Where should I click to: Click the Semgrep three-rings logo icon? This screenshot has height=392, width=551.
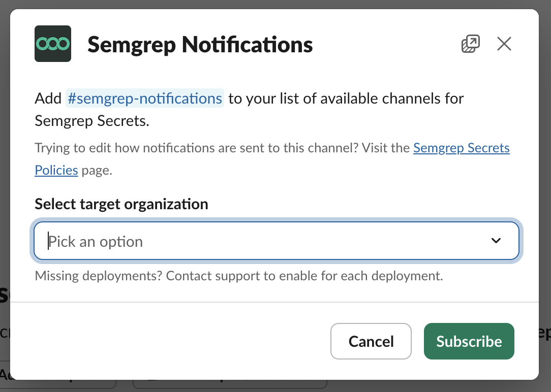pyautogui.click(x=52, y=44)
